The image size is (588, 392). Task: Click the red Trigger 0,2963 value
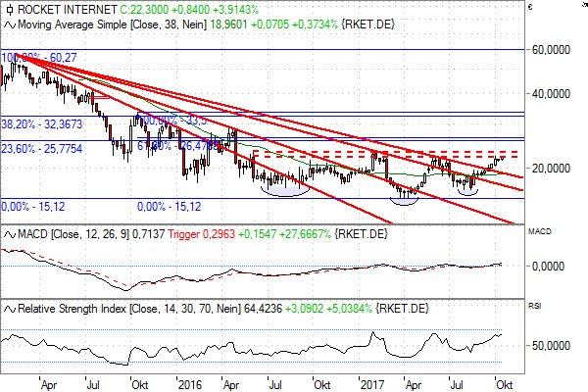coord(201,234)
